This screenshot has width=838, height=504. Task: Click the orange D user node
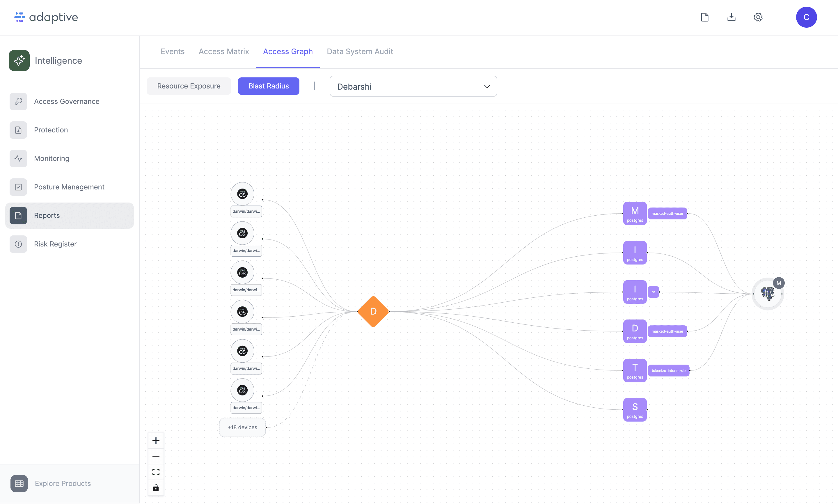tap(373, 311)
